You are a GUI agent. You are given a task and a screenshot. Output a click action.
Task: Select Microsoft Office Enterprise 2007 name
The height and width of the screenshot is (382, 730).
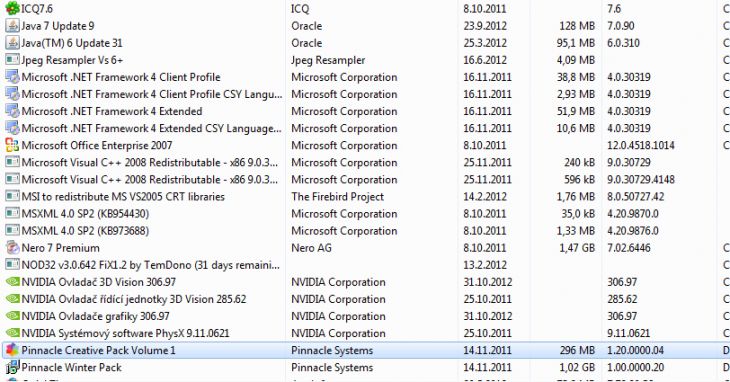[x=97, y=146]
